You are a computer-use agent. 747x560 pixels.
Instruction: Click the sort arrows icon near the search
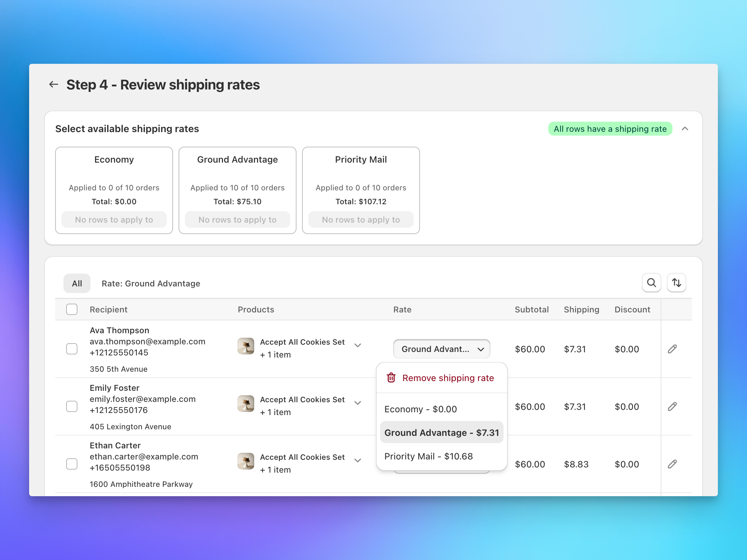point(676,283)
